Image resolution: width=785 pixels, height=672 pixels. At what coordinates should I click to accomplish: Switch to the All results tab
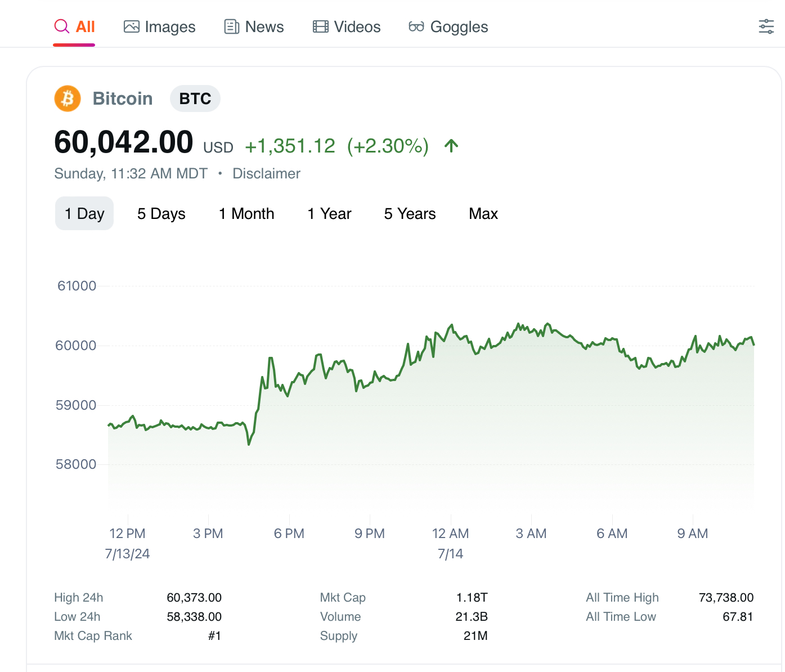74,26
